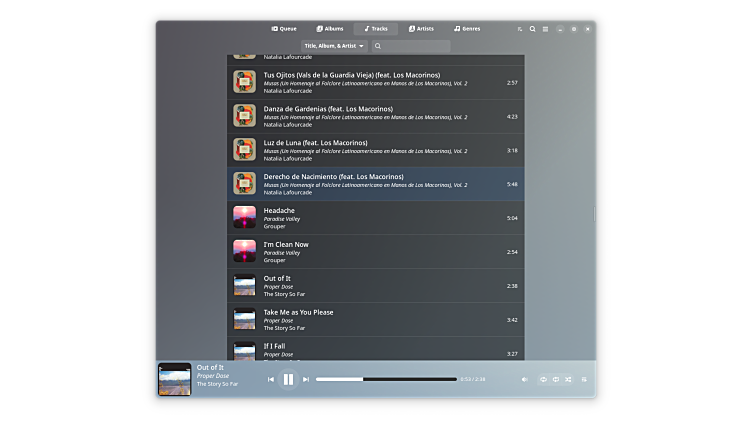The image size is (752, 423).
Task: Skip to the next track
Action: point(306,379)
